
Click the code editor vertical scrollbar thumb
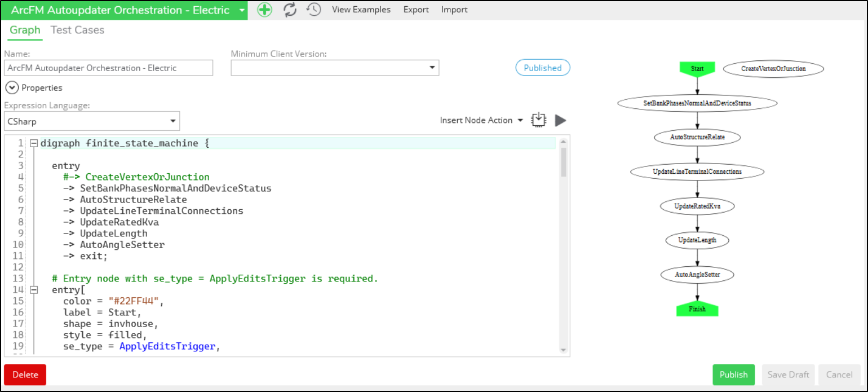pyautogui.click(x=563, y=161)
